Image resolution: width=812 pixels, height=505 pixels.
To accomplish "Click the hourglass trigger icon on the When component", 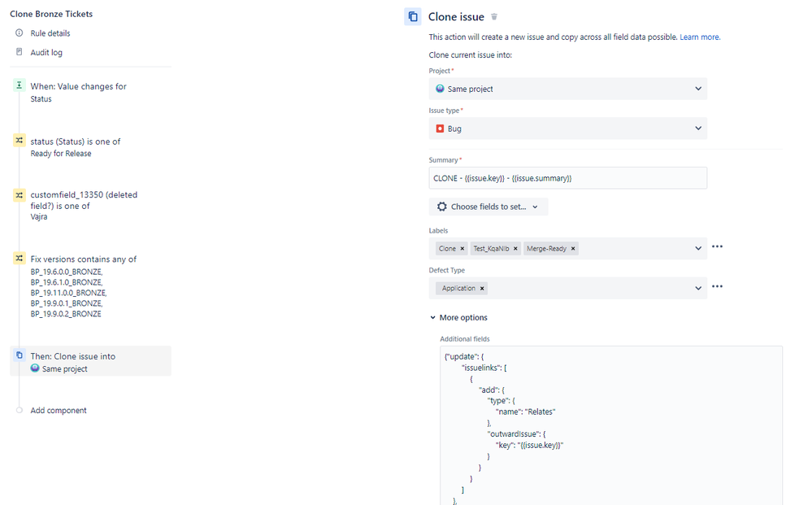I will (18, 85).
